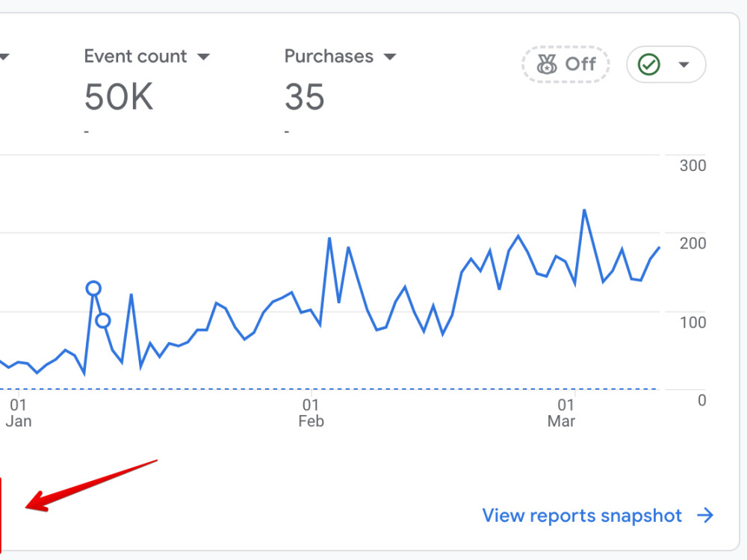Click the 50K event count value
The width and height of the screenshot is (747, 560).
tap(119, 97)
